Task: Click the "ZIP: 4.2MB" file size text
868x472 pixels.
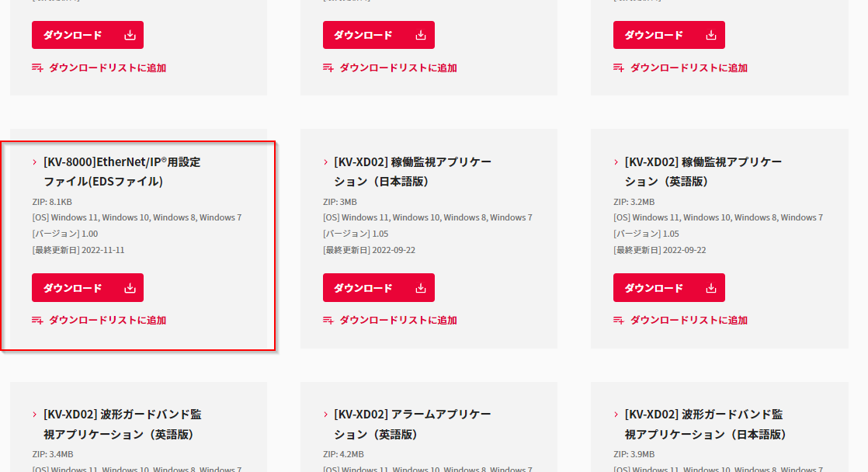Action: coord(343,454)
